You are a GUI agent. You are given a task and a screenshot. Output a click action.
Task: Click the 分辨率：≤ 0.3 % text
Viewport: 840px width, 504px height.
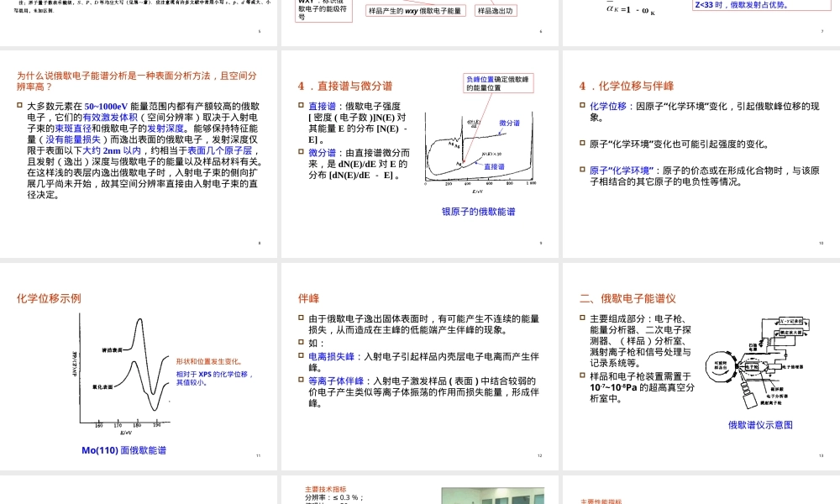point(334,497)
